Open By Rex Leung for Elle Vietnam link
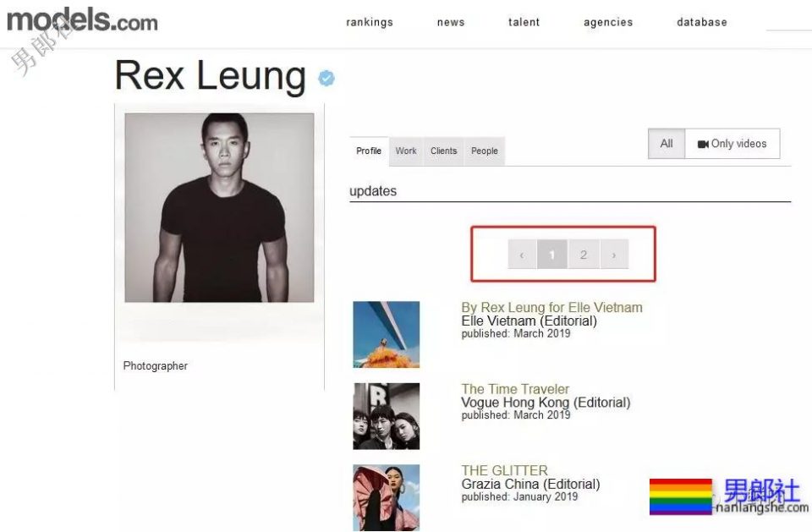Screen dimensions: 812x532 click(x=552, y=307)
